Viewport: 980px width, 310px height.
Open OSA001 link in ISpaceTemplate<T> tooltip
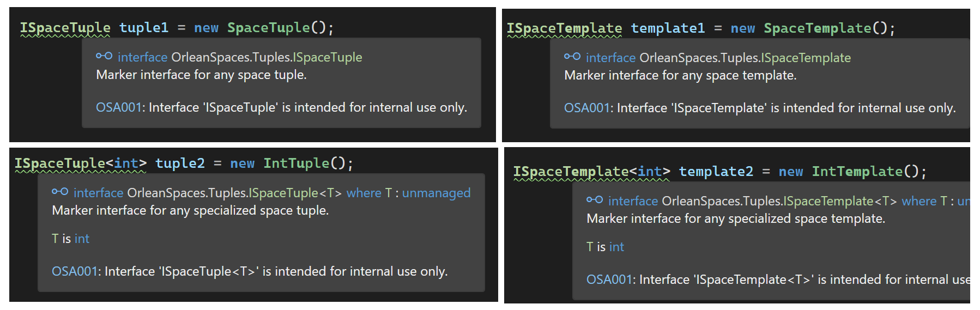(x=609, y=279)
